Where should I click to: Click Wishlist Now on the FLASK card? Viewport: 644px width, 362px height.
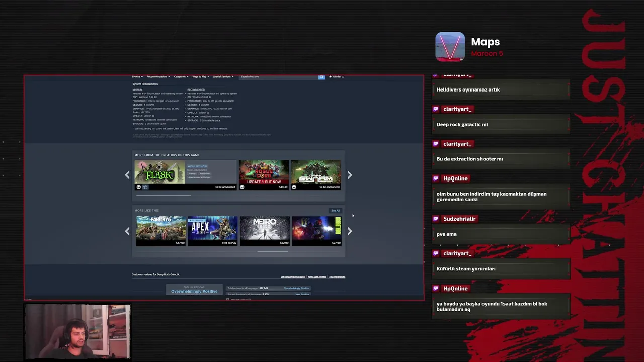coord(197,166)
